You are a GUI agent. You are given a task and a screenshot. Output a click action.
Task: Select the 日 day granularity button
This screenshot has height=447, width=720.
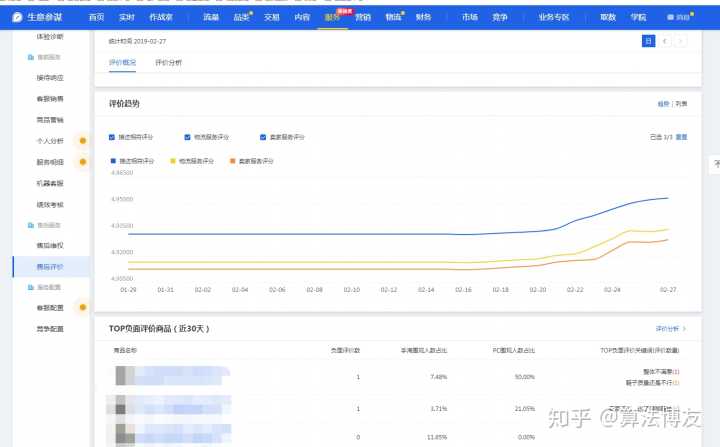pos(648,40)
